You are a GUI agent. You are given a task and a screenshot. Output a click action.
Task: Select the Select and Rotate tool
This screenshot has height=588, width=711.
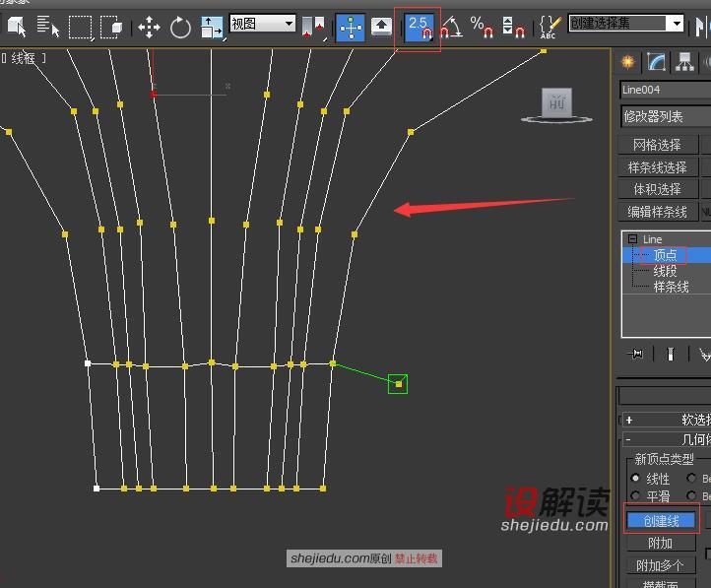180,28
